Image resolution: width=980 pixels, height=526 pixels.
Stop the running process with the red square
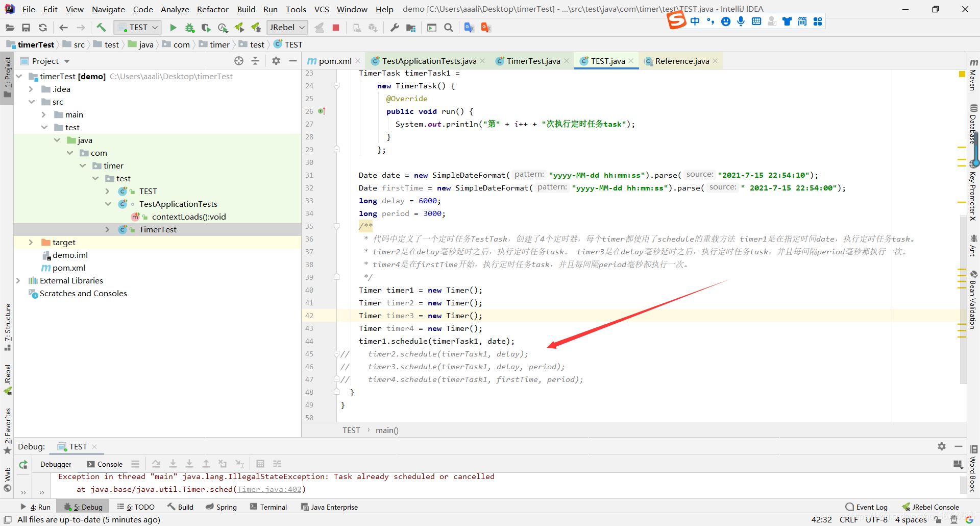point(336,28)
